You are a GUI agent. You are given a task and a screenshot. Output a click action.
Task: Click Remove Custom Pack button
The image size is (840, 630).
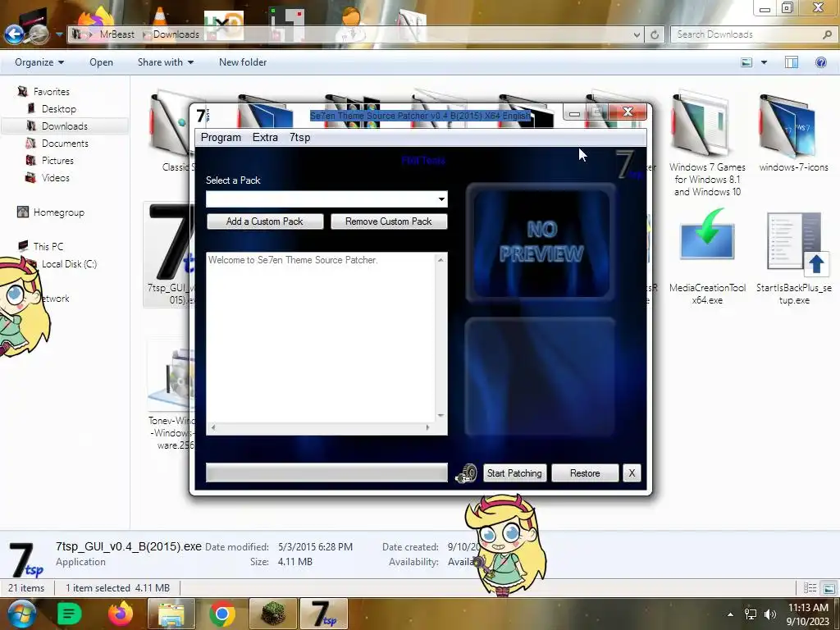[x=389, y=221]
